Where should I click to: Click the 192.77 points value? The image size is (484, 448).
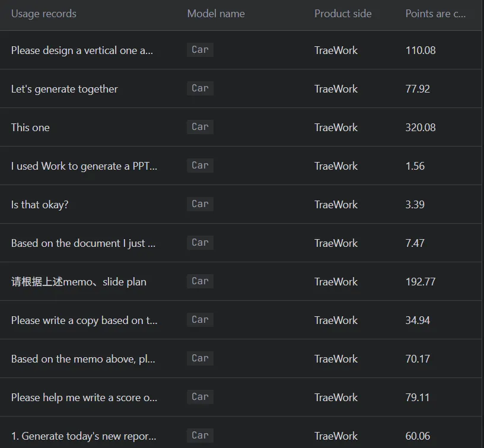pos(421,282)
